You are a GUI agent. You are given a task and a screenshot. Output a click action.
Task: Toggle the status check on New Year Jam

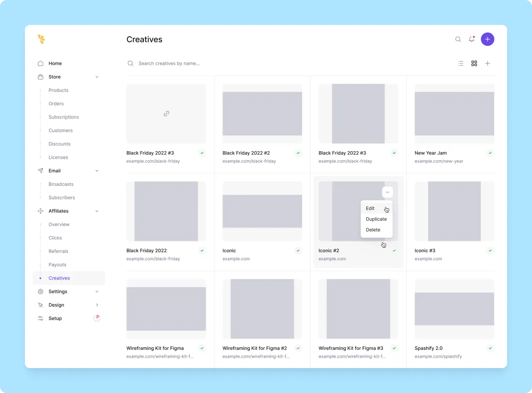490,153
